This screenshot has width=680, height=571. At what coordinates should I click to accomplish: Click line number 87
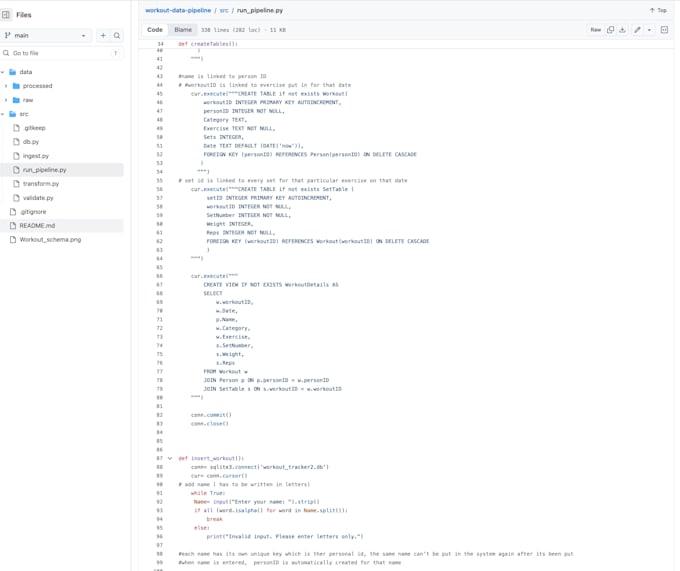(x=160, y=458)
